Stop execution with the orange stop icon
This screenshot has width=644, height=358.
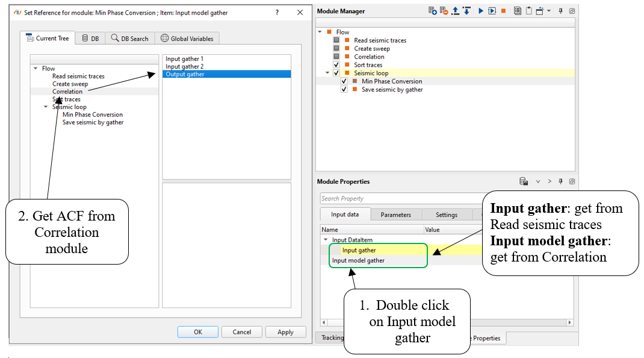[503, 11]
